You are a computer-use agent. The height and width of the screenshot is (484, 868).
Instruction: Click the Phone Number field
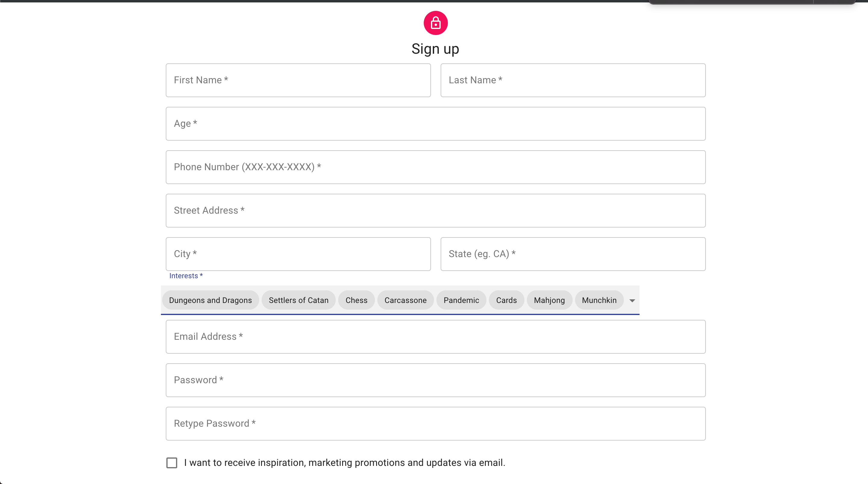point(435,167)
